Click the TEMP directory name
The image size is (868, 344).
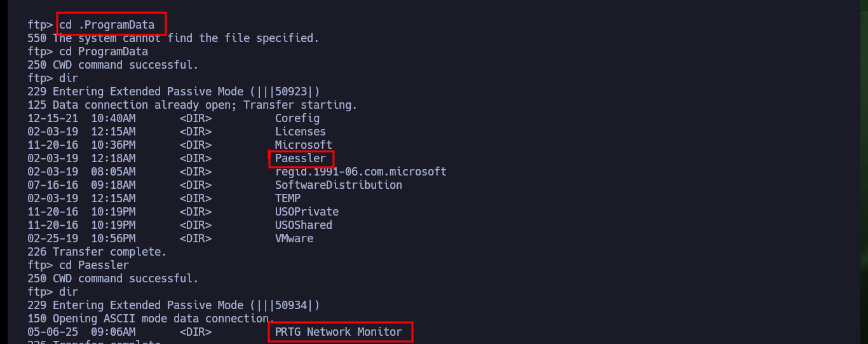coord(288,198)
